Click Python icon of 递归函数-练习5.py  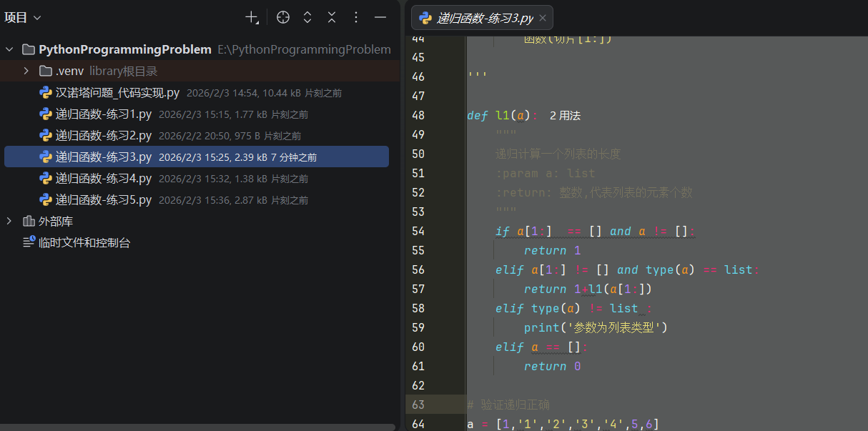pos(46,199)
